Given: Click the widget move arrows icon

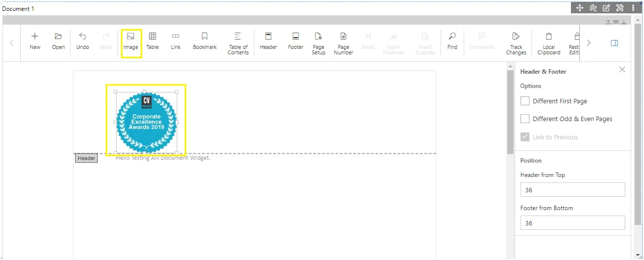Looking at the screenshot, I should [x=580, y=8].
